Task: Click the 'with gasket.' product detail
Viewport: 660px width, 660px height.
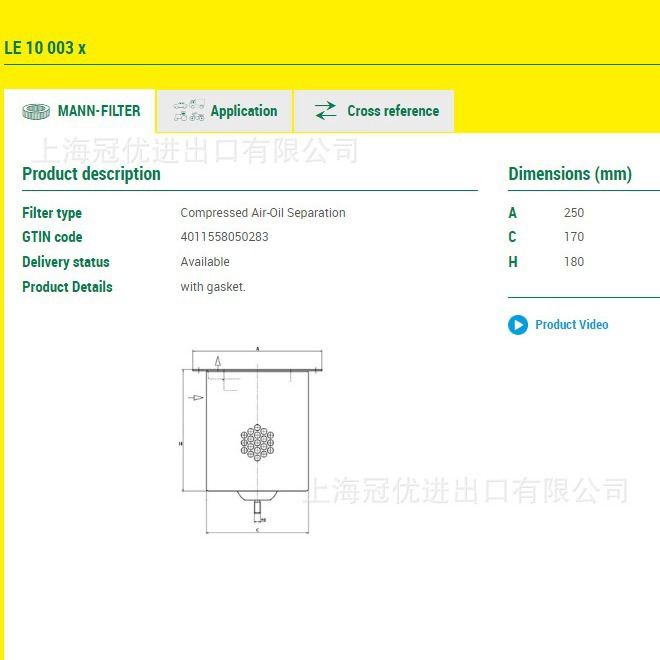Action: (213, 287)
